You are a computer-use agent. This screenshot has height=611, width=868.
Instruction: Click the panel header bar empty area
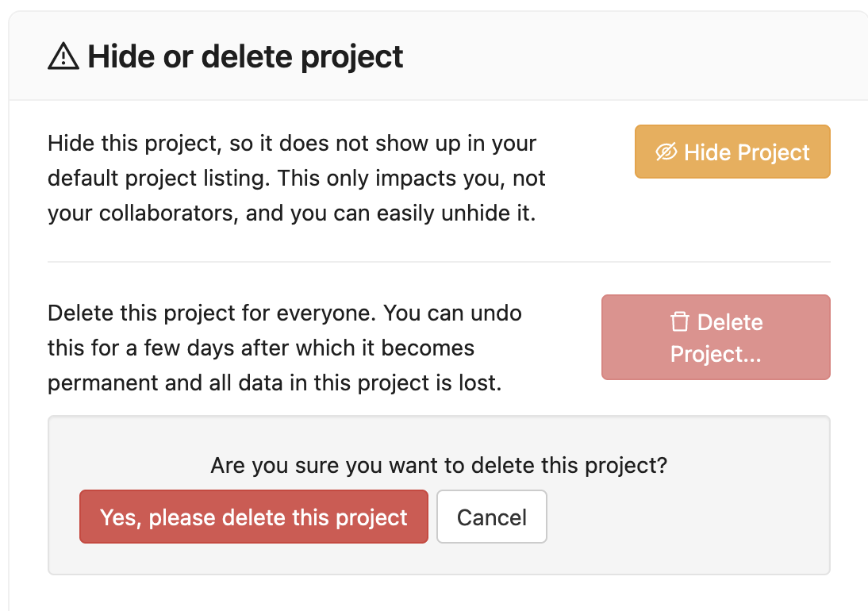click(x=635, y=57)
